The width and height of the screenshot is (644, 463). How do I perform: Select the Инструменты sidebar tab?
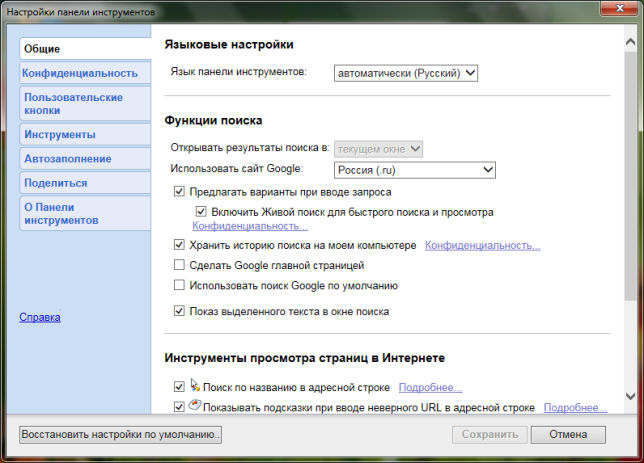click(59, 134)
